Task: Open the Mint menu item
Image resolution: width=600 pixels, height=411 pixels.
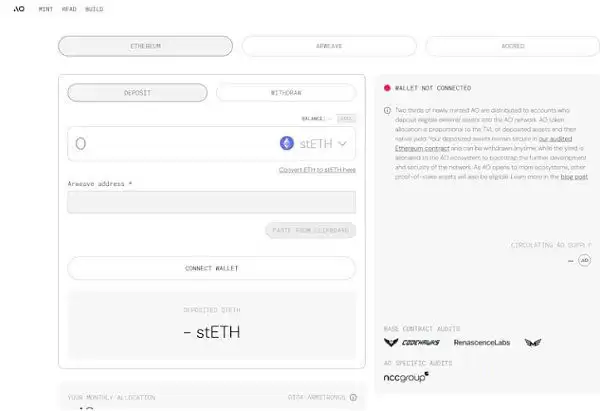Action: [45, 8]
